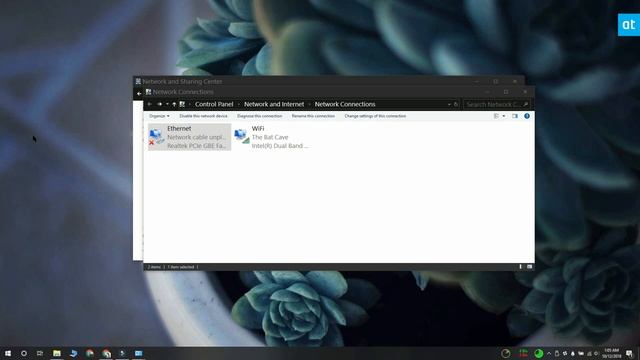640x360 pixels.
Task: Open recent locations dropdown beside forward arrow
Action: pos(167,104)
